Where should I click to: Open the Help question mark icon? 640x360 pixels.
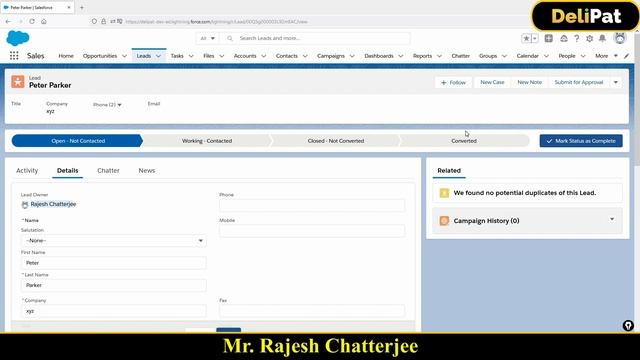(x=576, y=38)
